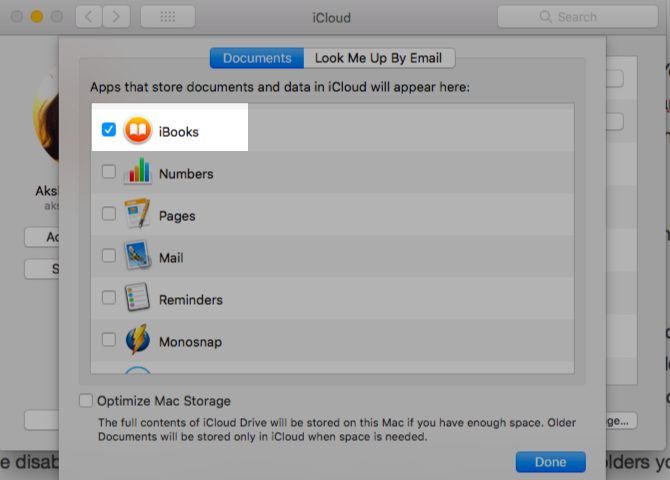
Task: Open the Look Me Up By Email tab
Action: 379,58
